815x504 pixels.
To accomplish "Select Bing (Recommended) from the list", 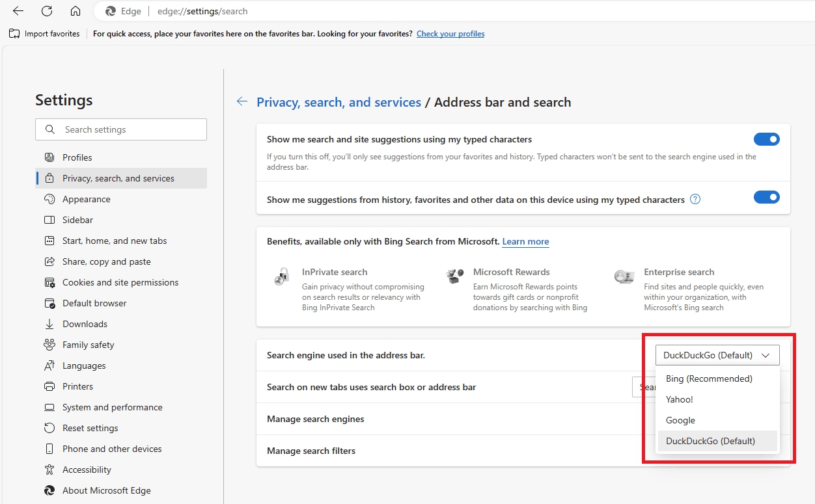I will tap(717, 378).
